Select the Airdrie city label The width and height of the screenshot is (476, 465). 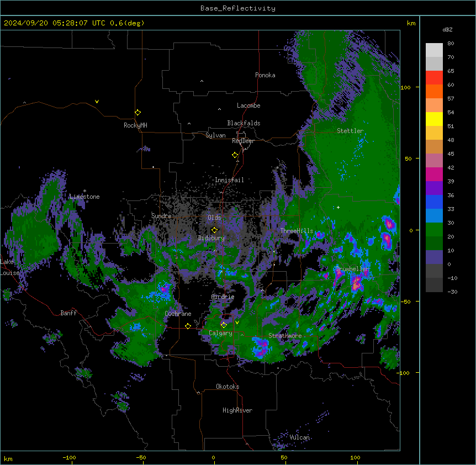click(x=223, y=297)
